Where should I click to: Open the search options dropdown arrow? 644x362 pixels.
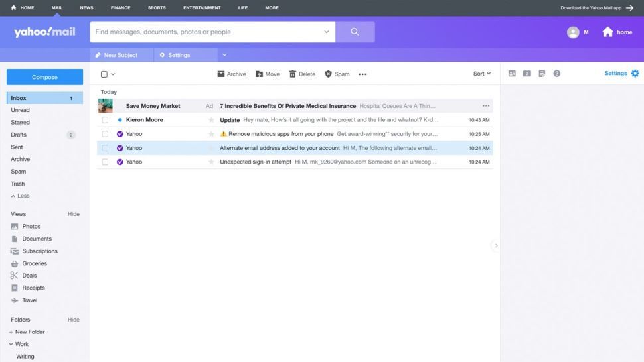(327, 32)
